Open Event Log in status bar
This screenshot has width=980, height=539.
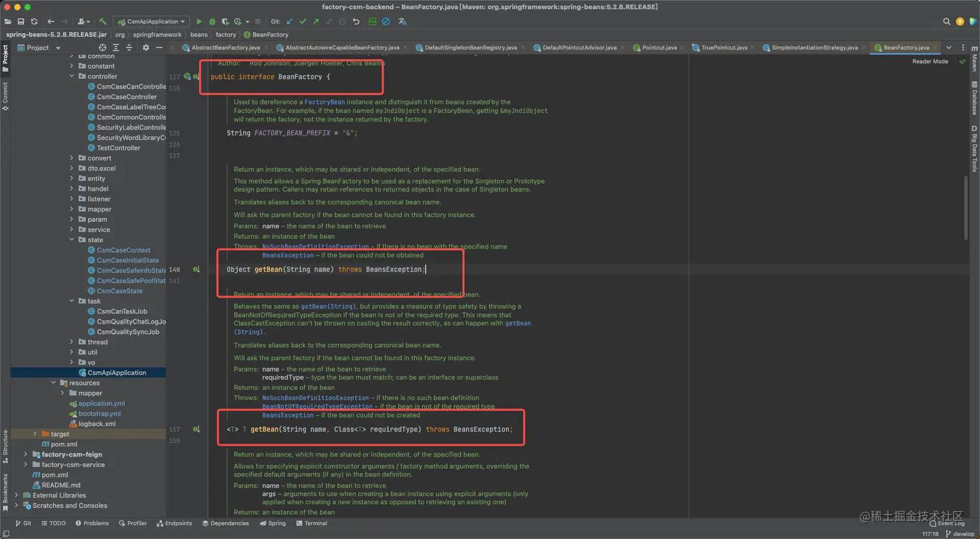point(947,523)
